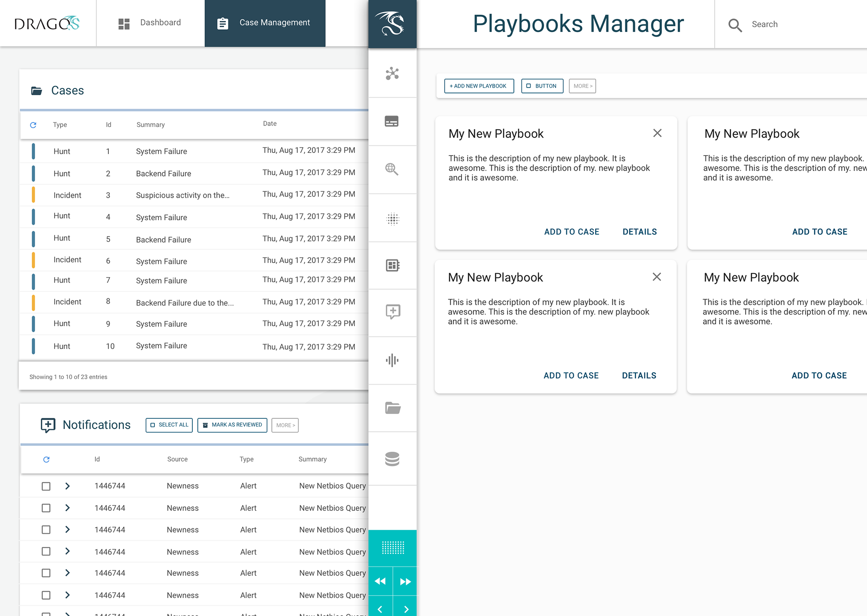Refresh the Notifications table
The image size is (867, 616).
[46, 459]
